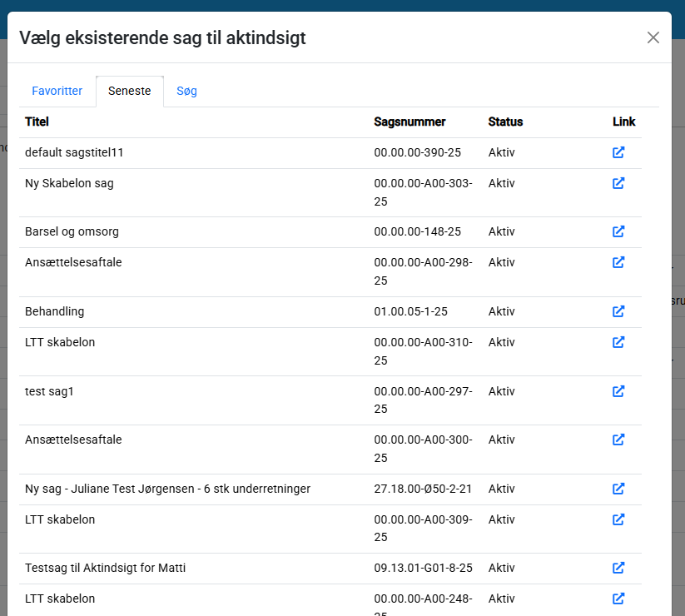Select Testsag til Aktindsigt for Matti

pyautogui.click(x=105, y=568)
